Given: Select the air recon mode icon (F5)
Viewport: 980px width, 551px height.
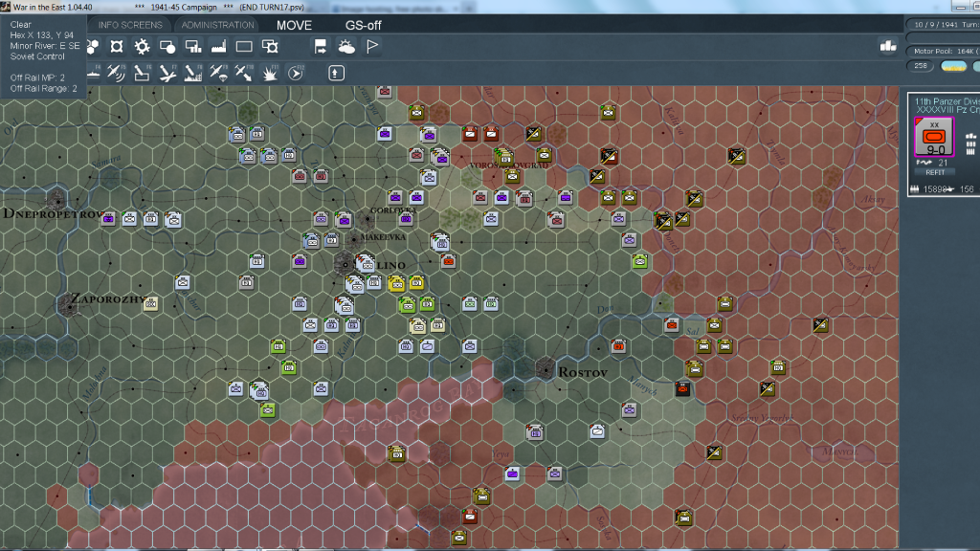Looking at the screenshot, I should 117,72.
